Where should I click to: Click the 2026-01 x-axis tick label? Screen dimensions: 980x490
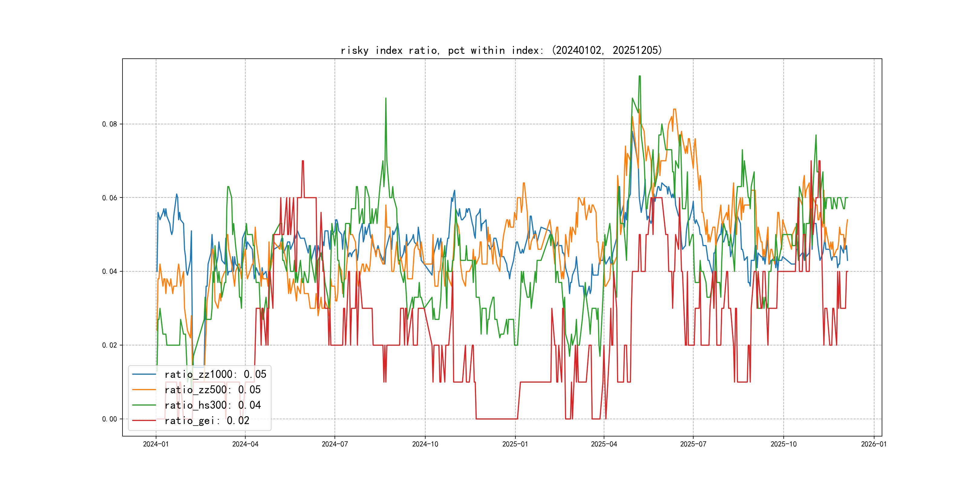[874, 444]
